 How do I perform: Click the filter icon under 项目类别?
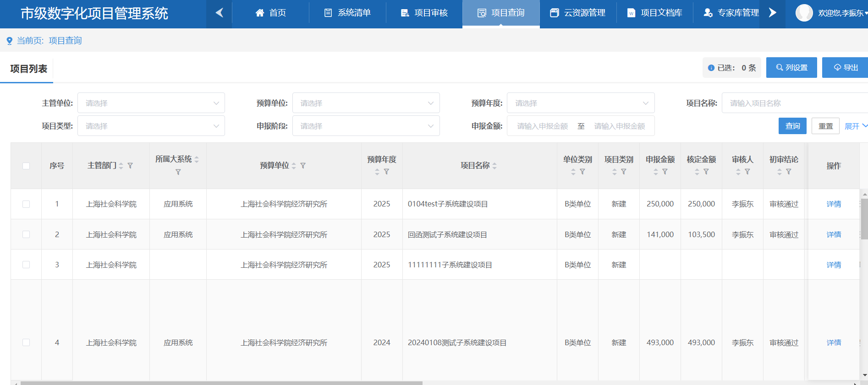pos(624,172)
